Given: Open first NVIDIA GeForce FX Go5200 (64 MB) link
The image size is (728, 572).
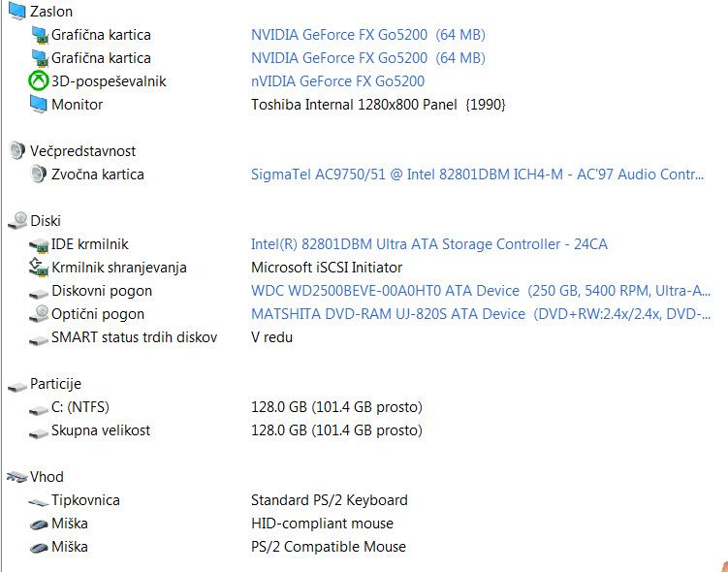Looking at the screenshot, I should [x=367, y=35].
